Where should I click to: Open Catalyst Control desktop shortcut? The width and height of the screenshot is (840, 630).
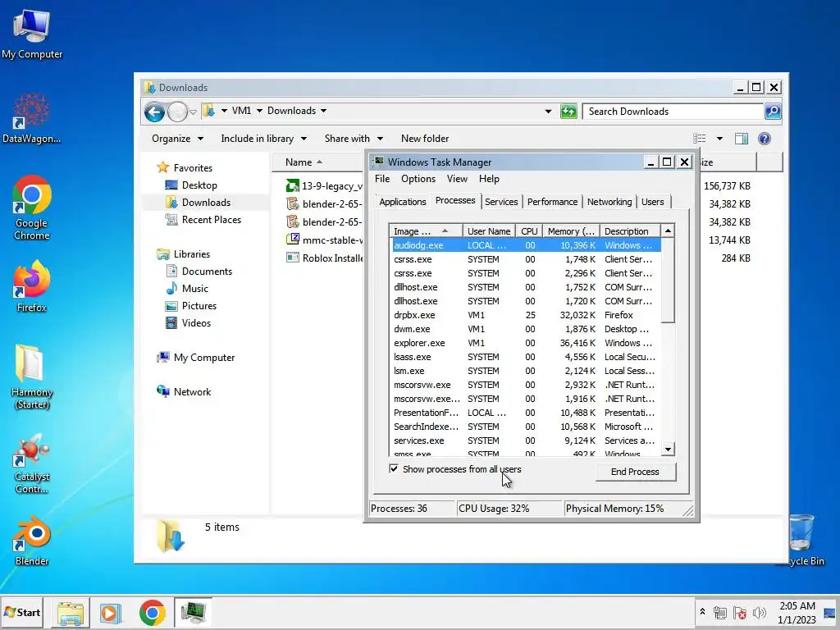(x=32, y=464)
